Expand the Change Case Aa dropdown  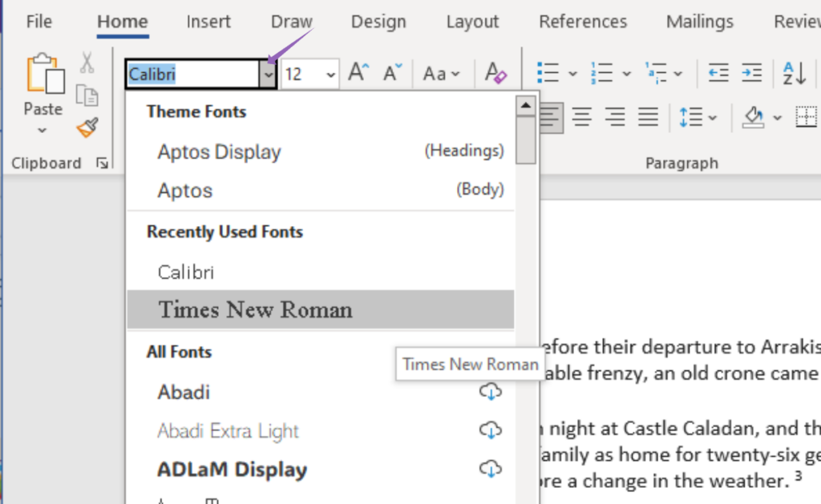click(x=442, y=75)
